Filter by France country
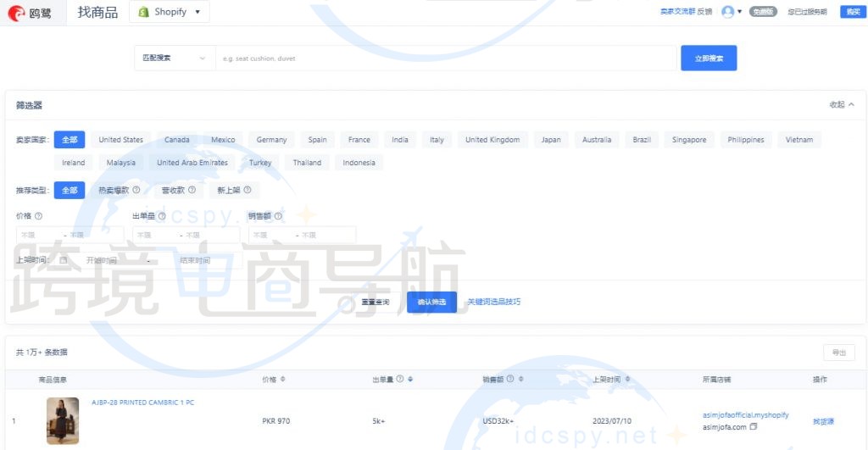Image resolution: width=868 pixels, height=450 pixels. (x=359, y=140)
